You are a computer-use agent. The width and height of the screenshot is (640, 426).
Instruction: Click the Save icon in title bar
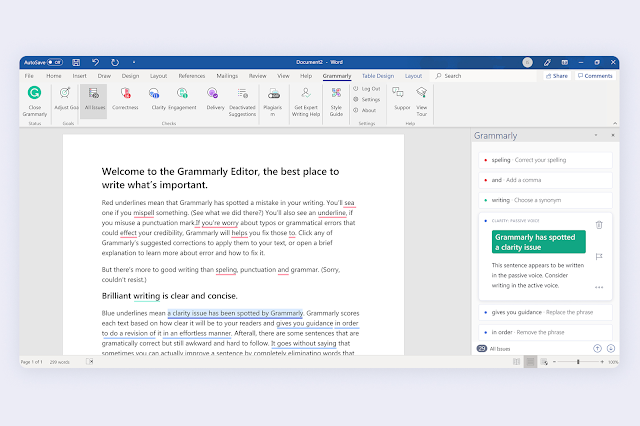click(76, 62)
